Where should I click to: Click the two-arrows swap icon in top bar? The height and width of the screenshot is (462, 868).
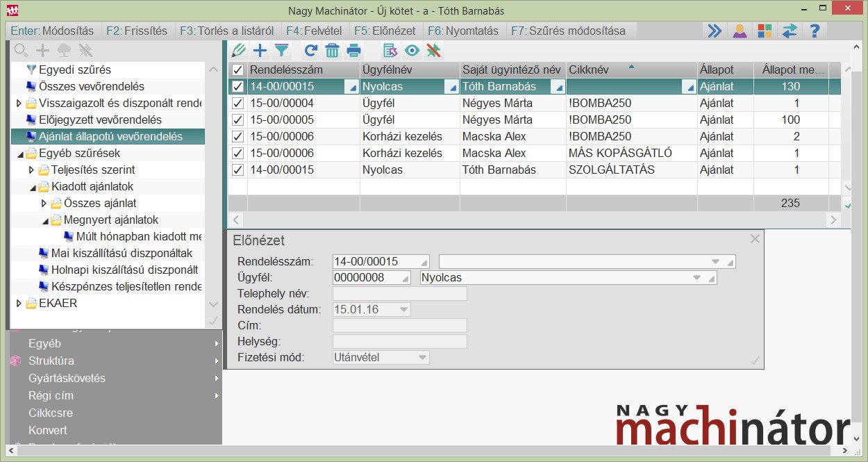pyautogui.click(x=790, y=31)
